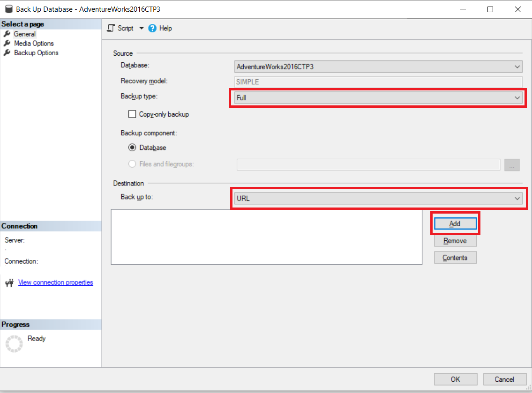Viewport: 532px width, 393px height.
Task: Open the Help icon in toolbar
Action: pyautogui.click(x=152, y=28)
